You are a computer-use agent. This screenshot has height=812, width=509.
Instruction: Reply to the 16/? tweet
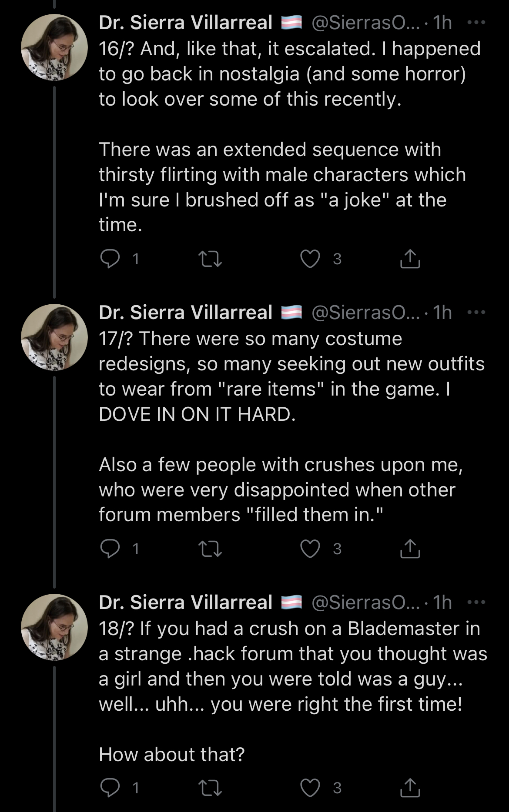coord(110,259)
